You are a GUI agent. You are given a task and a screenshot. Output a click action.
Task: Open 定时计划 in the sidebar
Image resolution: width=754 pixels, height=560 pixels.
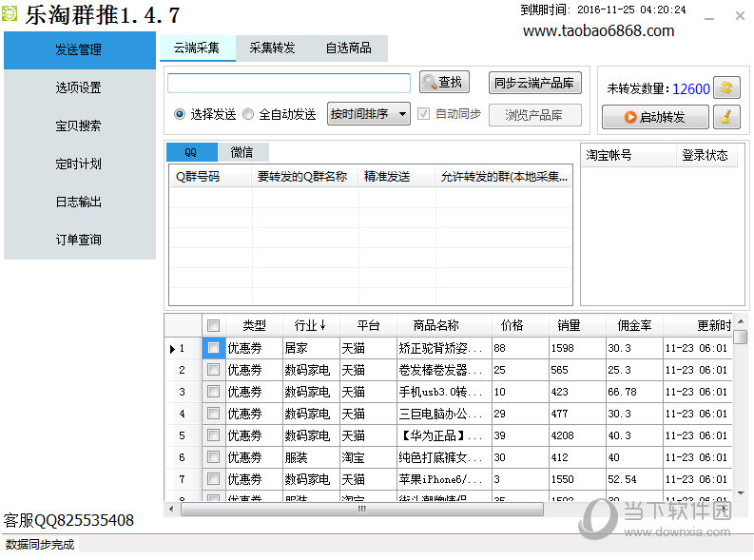[79, 164]
